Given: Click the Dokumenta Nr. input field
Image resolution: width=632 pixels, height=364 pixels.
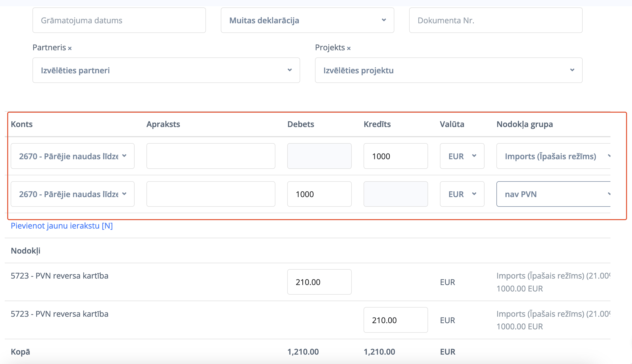Looking at the screenshot, I should 495,20.
